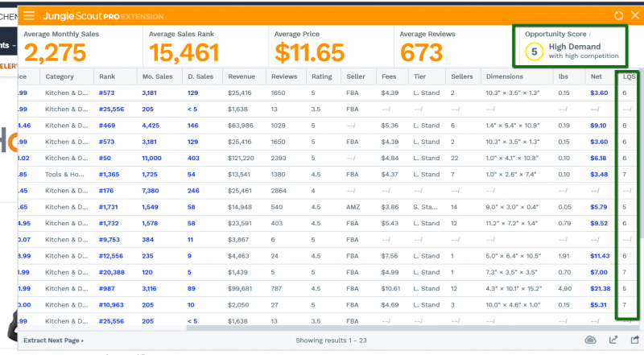Screen dimensions: 644x355
Task: Open the trend chart icon in the footer
Action: (x=613, y=340)
